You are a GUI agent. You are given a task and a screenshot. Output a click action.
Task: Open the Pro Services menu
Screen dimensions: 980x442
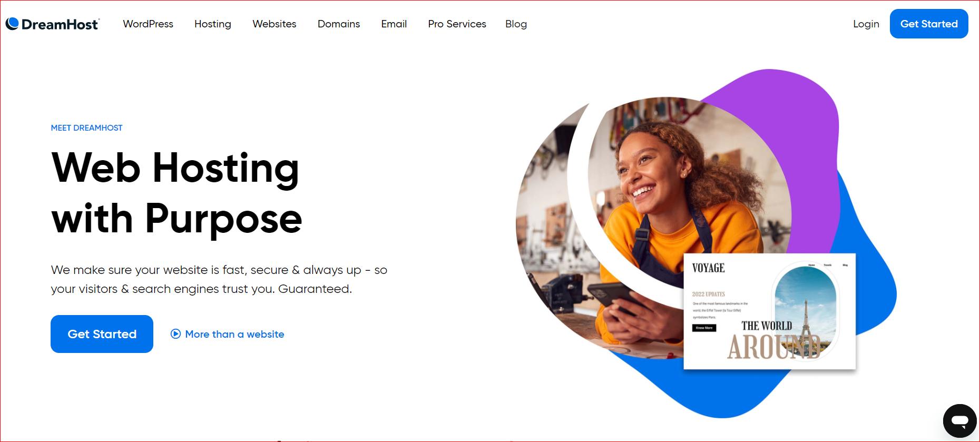457,24
